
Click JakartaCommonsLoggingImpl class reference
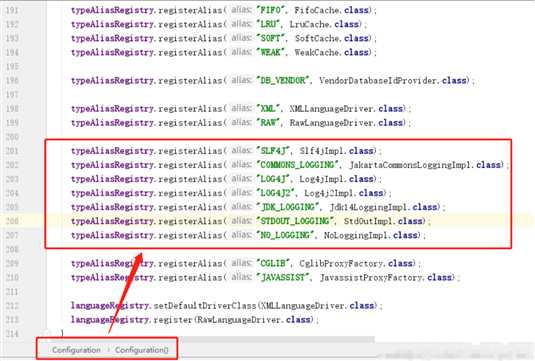411,165
